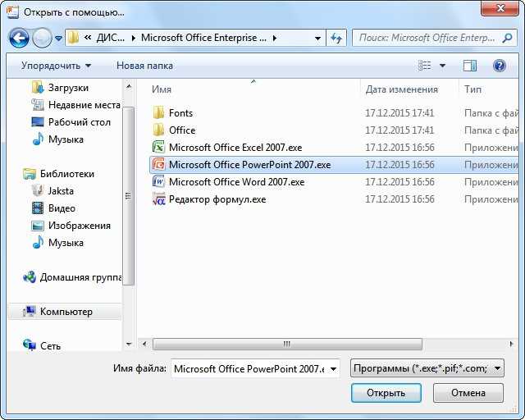Click the double chevron in the address path

click(88, 38)
